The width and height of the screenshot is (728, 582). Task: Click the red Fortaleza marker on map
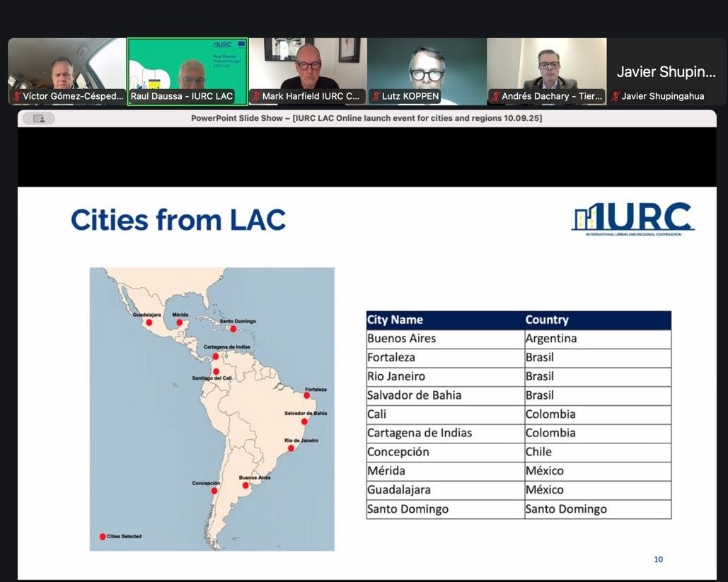click(x=307, y=396)
